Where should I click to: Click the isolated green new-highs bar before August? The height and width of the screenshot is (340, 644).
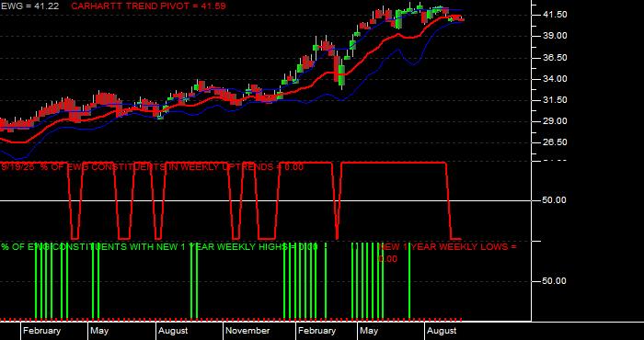click(x=409, y=281)
